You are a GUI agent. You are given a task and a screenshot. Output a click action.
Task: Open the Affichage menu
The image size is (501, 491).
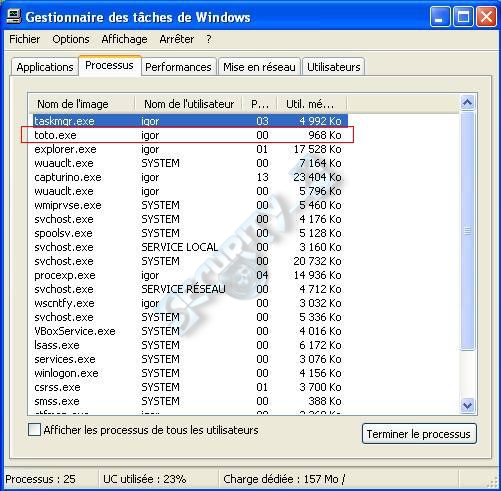click(124, 39)
